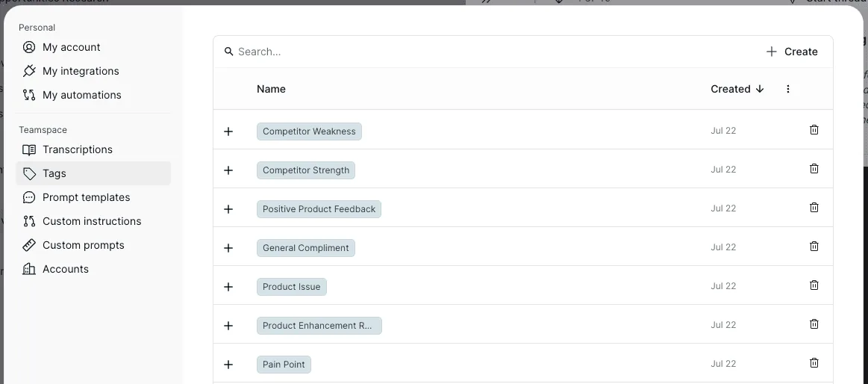Open column options three-dot menu
This screenshot has height=384, width=868.
pyautogui.click(x=787, y=89)
